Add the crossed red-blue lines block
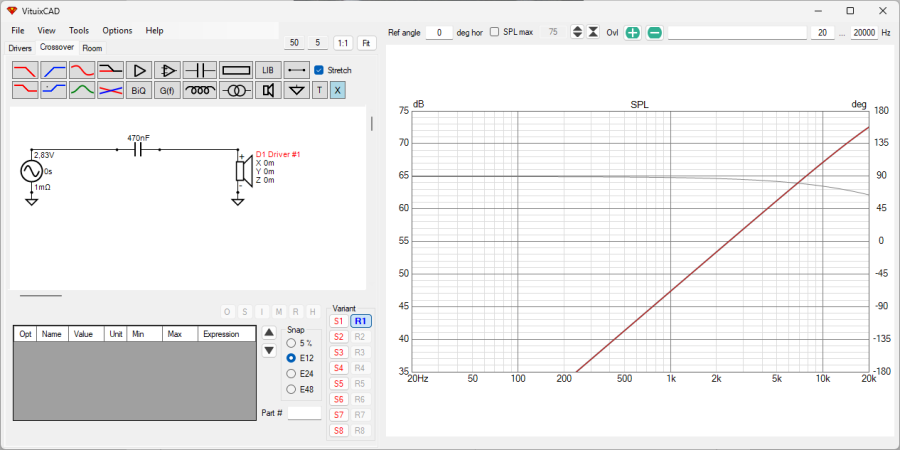The height and width of the screenshot is (450, 900). coord(110,90)
